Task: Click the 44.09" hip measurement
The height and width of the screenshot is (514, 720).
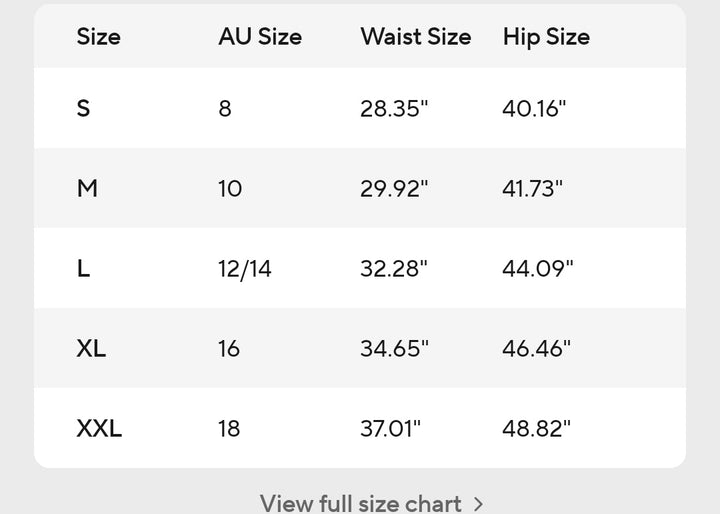Action: click(537, 268)
